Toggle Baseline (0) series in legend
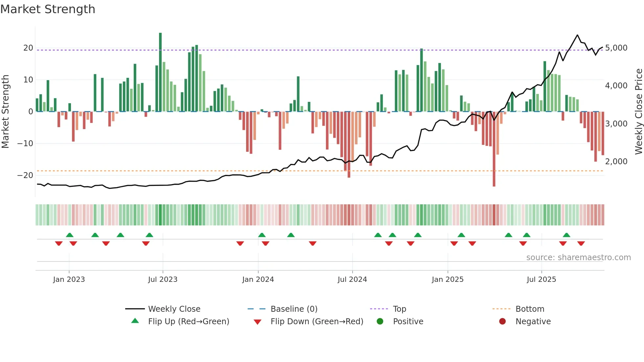644x362 pixels. (294, 309)
